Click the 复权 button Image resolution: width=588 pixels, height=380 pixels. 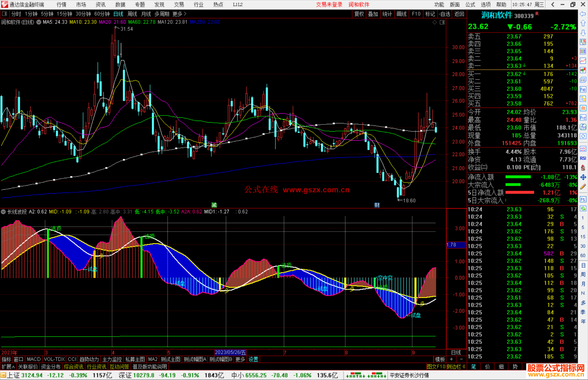(359, 14)
